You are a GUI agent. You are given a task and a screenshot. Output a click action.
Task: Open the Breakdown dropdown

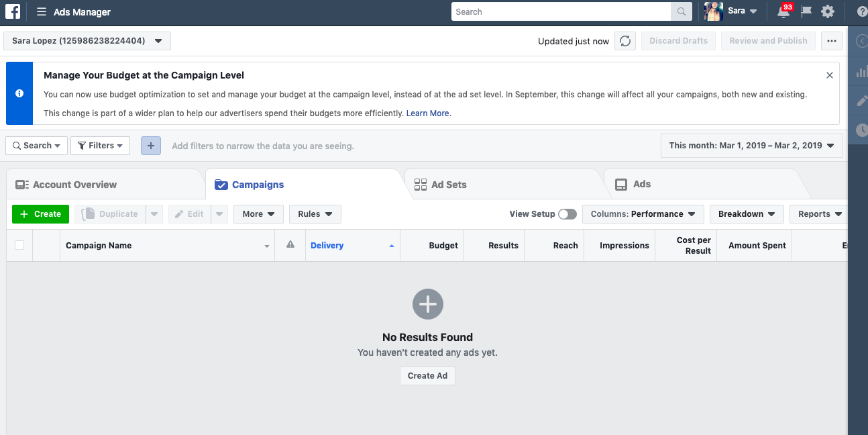point(747,214)
